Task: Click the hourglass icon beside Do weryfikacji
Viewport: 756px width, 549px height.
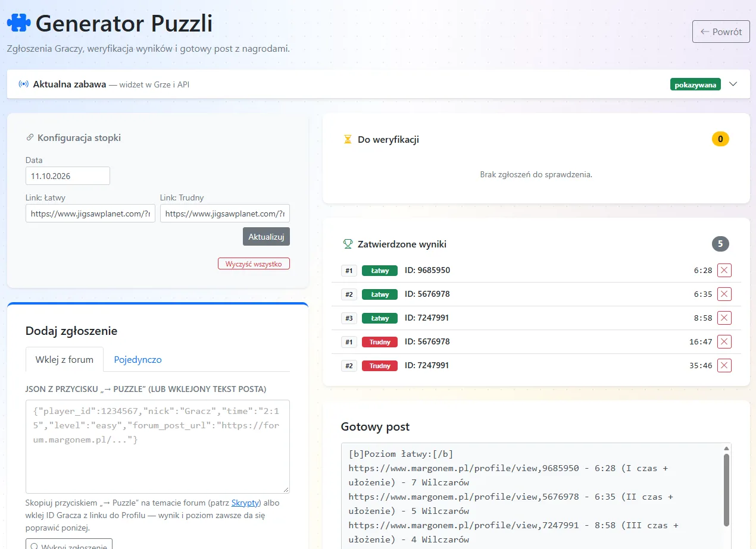Action: (348, 140)
